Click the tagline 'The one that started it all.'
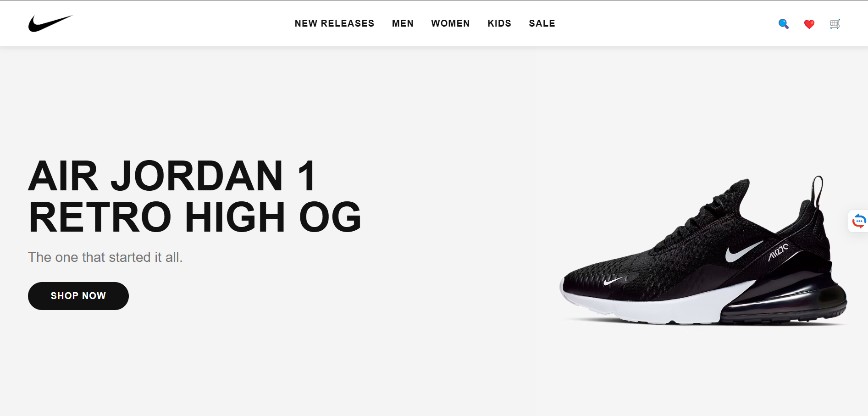868x416 pixels. (105, 257)
